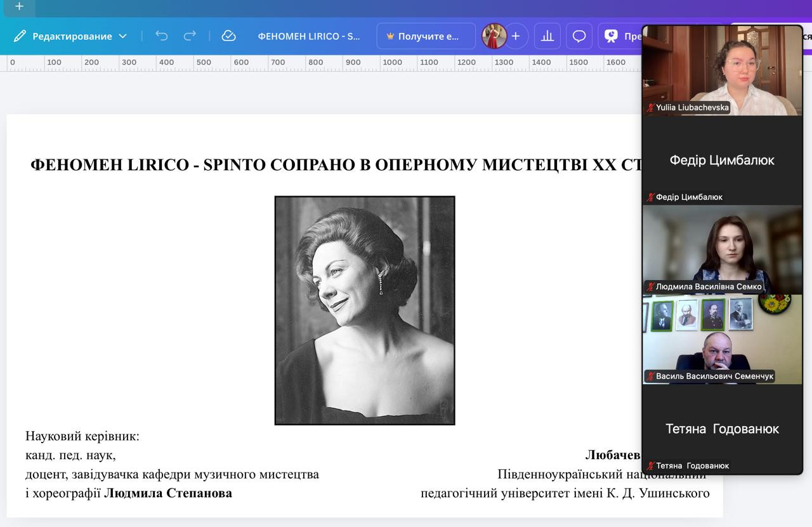Click the horizontal ruler at the 500 mark
The height and width of the screenshot is (527, 812).
coord(204,63)
